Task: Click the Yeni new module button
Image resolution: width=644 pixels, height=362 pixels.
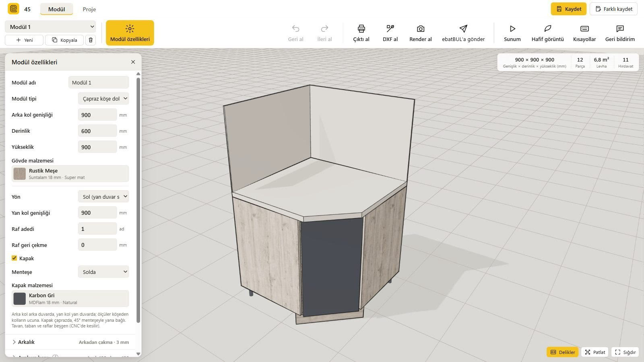Action: pos(24,40)
